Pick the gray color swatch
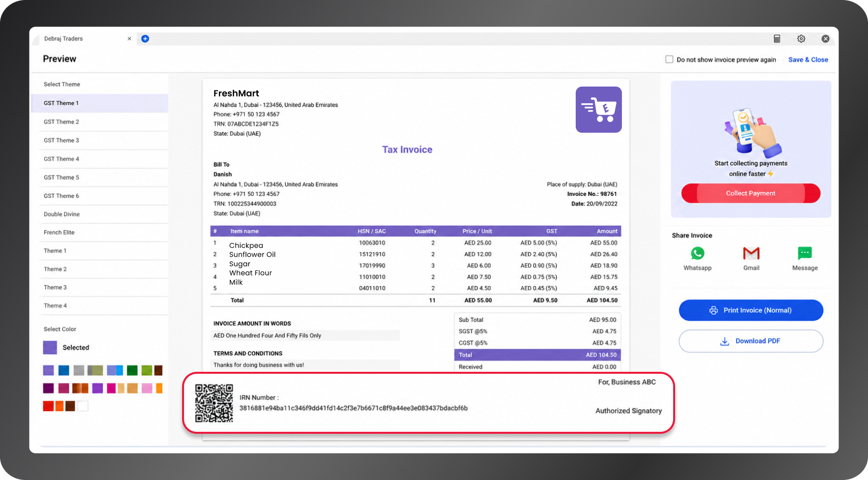This screenshot has width=868, height=480. [x=79, y=370]
